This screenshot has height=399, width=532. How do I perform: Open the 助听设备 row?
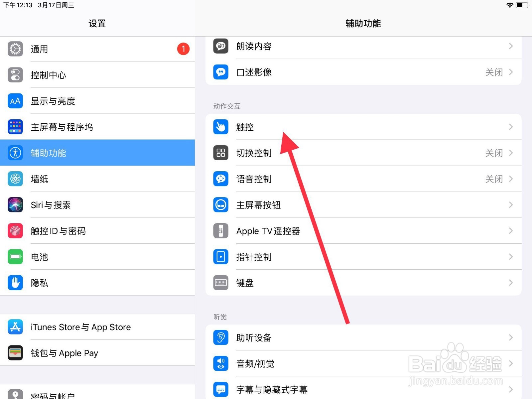(x=363, y=337)
